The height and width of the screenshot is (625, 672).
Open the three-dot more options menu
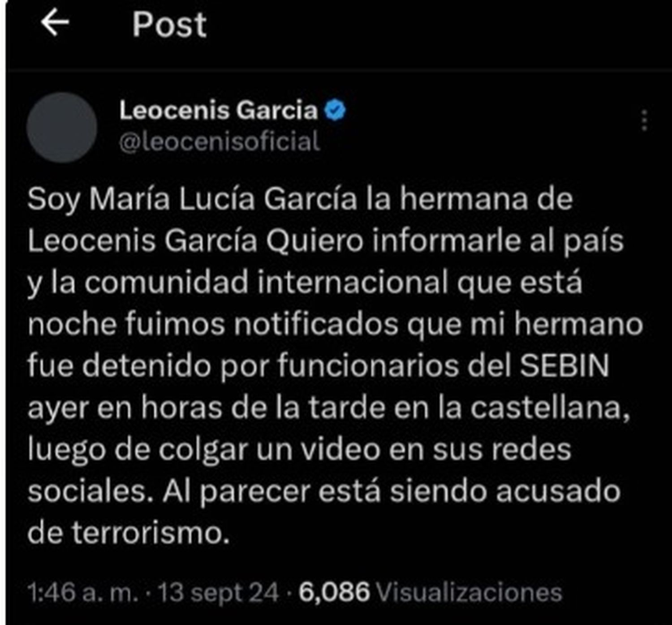[644, 120]
